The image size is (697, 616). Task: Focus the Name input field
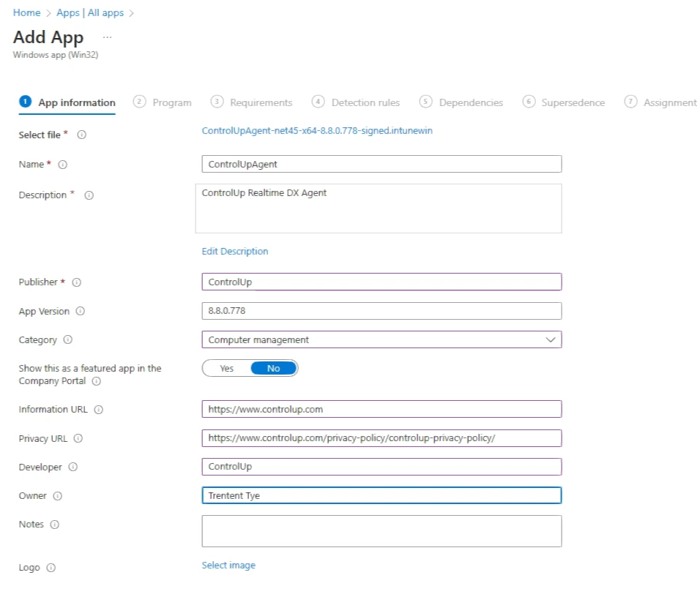click(381, 165)
